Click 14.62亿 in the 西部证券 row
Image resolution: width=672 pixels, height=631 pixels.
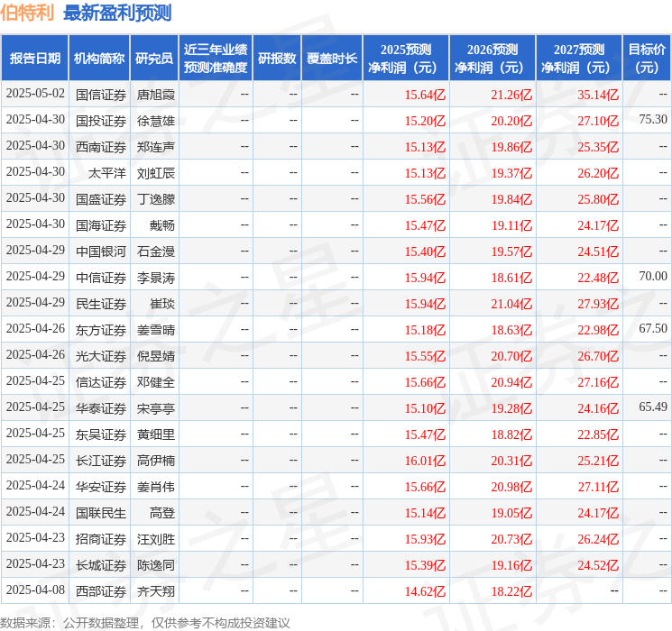tap(425, 591)
